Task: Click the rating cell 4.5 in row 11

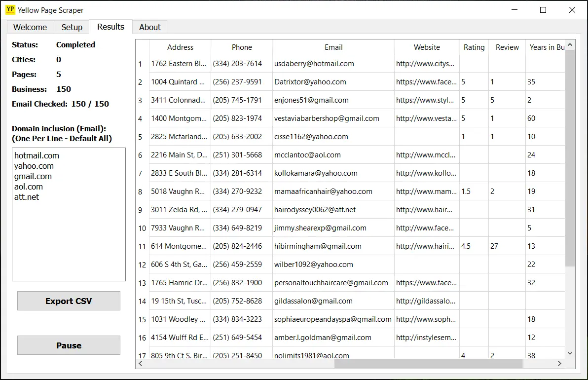Action: click(x=474, y=246)
